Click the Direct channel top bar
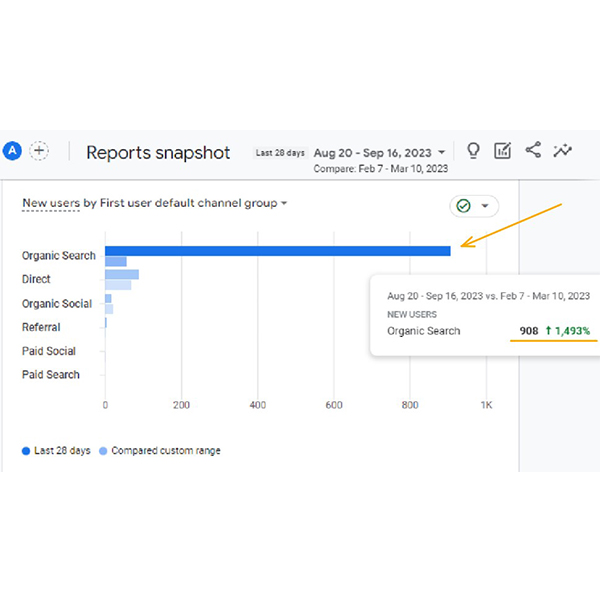 pos(122,274)
